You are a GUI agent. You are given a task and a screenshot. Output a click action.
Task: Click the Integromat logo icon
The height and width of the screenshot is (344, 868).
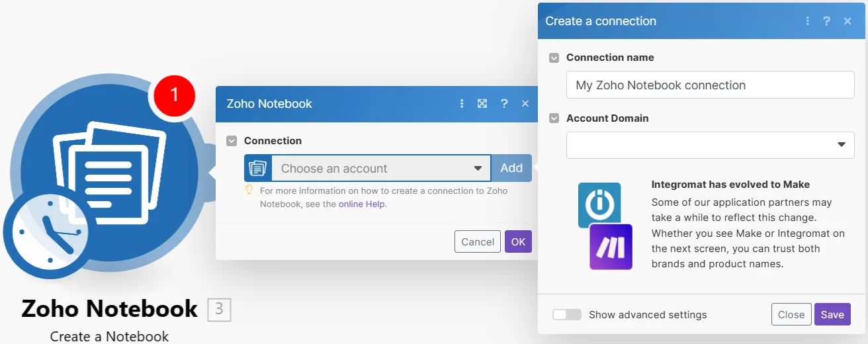[599, 204]
